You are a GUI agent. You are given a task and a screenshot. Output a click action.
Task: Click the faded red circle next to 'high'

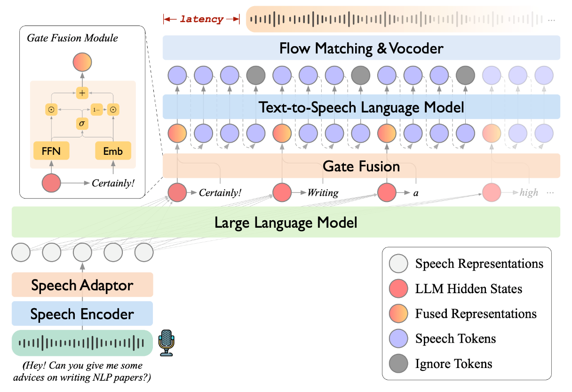pyautogui.click(x=492, y=192)
